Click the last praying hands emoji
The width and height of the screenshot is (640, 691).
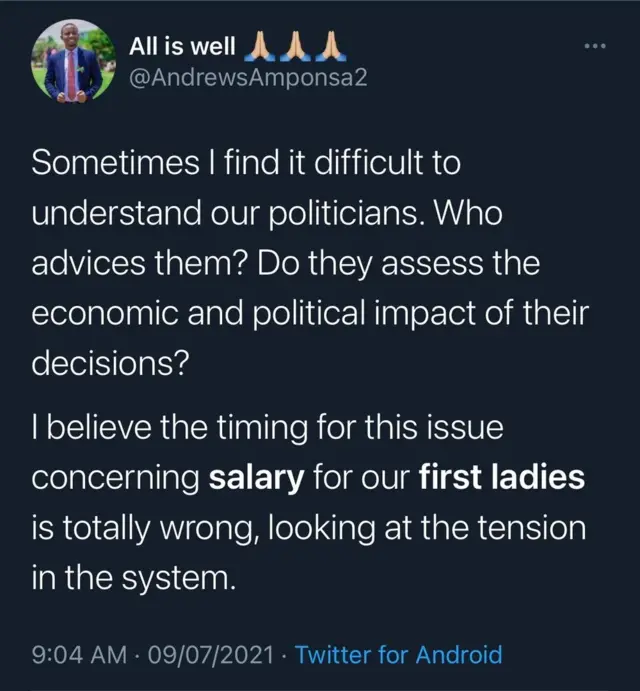(332, 44)
